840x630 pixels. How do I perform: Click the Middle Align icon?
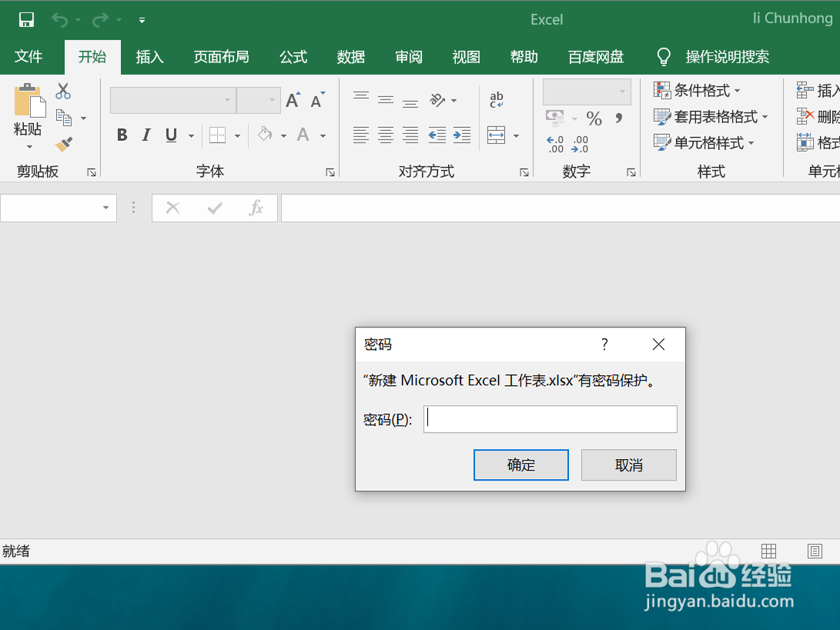coord(386,99)
